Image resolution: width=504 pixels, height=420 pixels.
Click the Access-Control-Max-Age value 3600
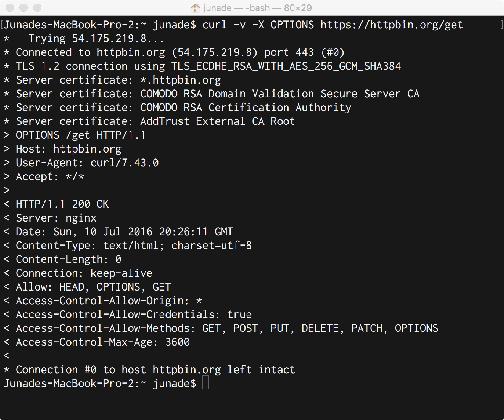(178, 342)
